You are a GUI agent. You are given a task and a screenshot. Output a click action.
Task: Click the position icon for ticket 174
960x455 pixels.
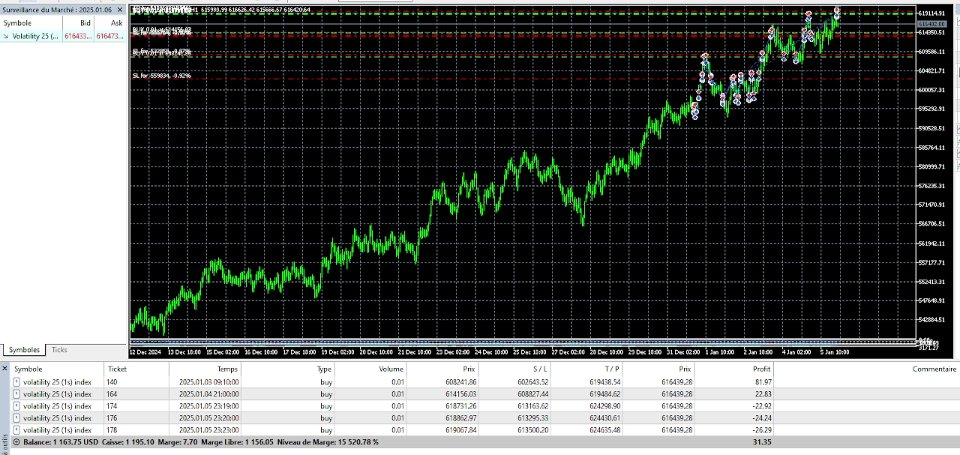coord(17,406)
